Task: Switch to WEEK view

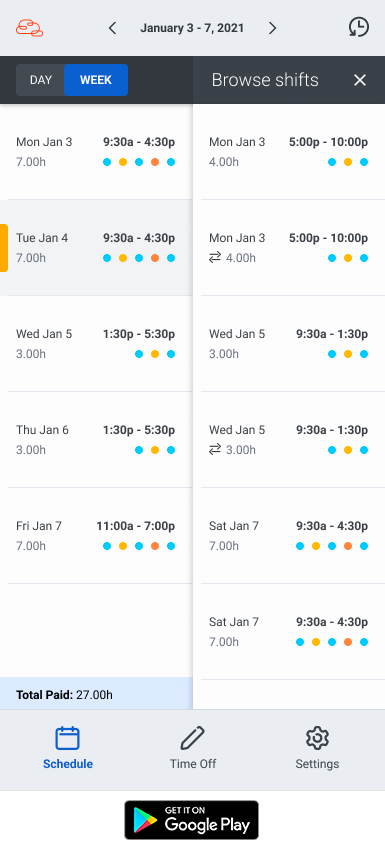Action: coord(96,80)
